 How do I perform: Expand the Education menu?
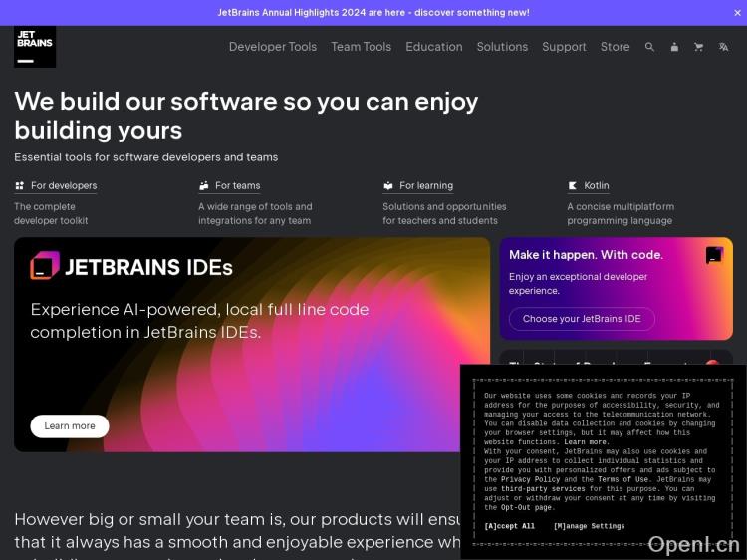(x=434, y=47)
